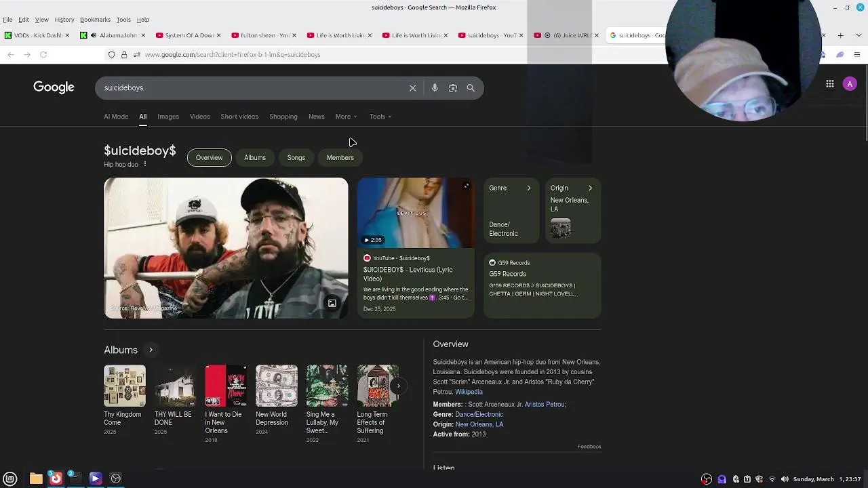This screenshot has height=488, width=868.
Task: Open I Want to Die in New Orleans album
Action: pyautogui.click(x=226, y=386)
